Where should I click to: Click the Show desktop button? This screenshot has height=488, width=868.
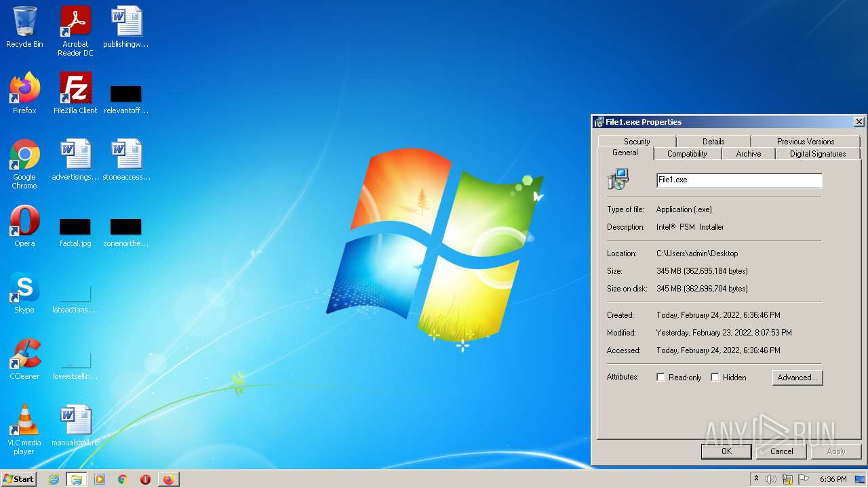point(861,479)
